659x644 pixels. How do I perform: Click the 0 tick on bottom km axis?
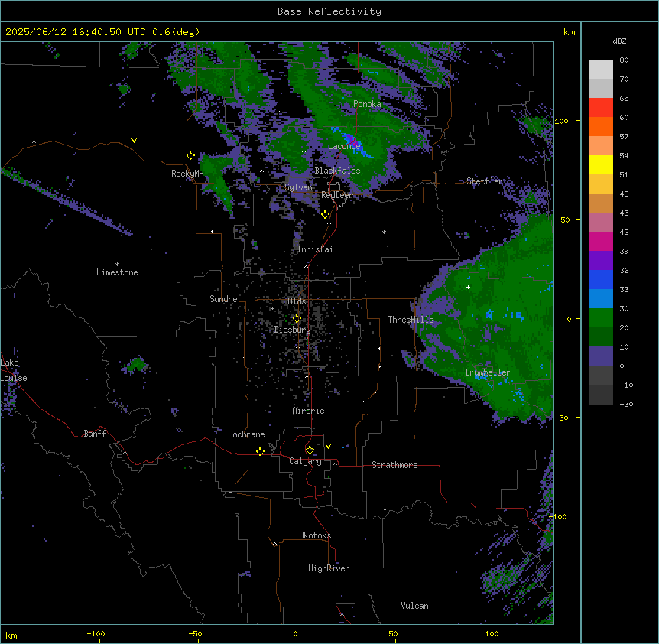(x=295, y=633)
